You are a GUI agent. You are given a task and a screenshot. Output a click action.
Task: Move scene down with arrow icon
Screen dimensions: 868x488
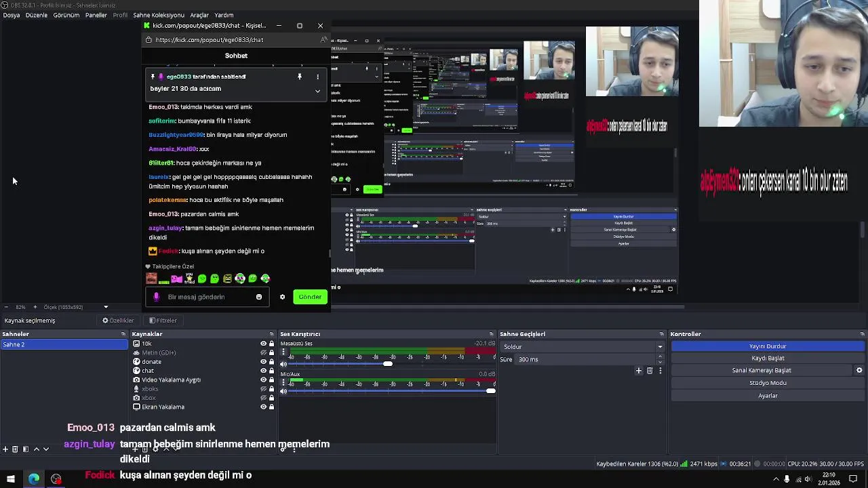(46, 449)
